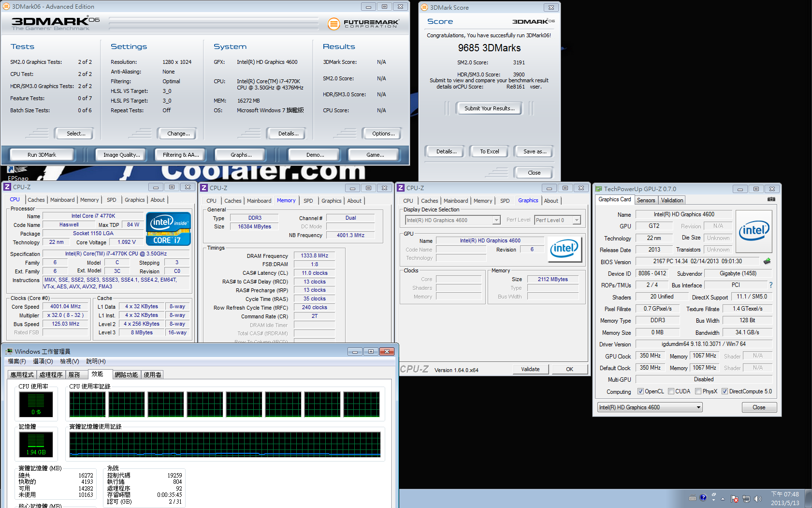Viewport: 812px width, 508px height.
Task: Open the GPU-Z graphics card selection dropdown
Action: [650, 407]
